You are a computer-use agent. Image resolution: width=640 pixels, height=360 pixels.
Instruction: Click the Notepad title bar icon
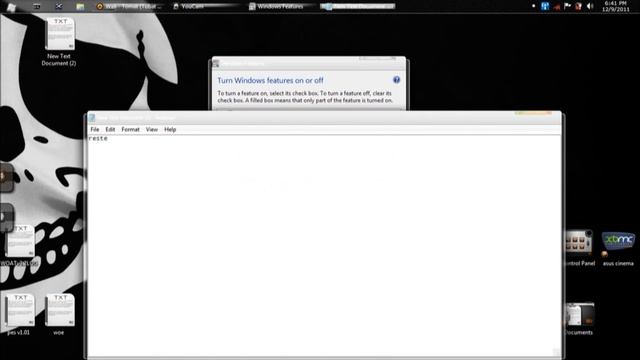(x=92, y=118)
